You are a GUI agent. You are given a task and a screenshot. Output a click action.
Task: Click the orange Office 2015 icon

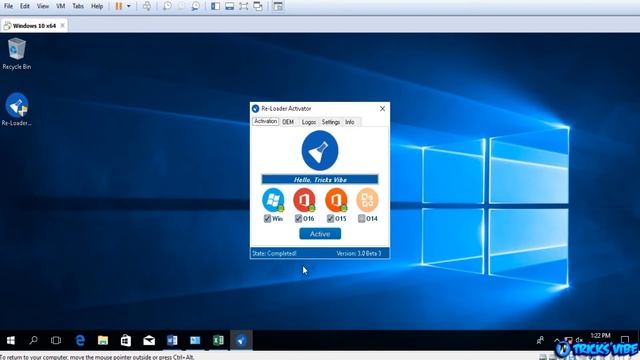click(x=336, y=200)
